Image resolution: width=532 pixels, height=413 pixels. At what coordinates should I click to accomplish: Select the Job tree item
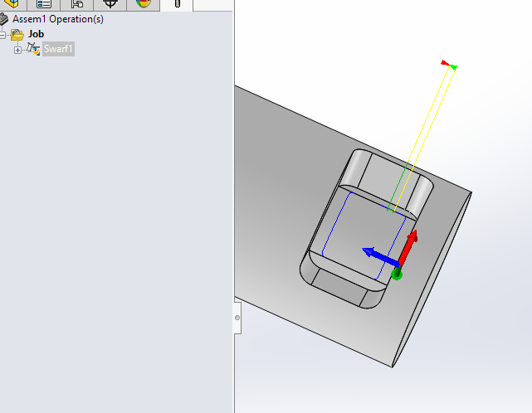(x=36, y=34)
